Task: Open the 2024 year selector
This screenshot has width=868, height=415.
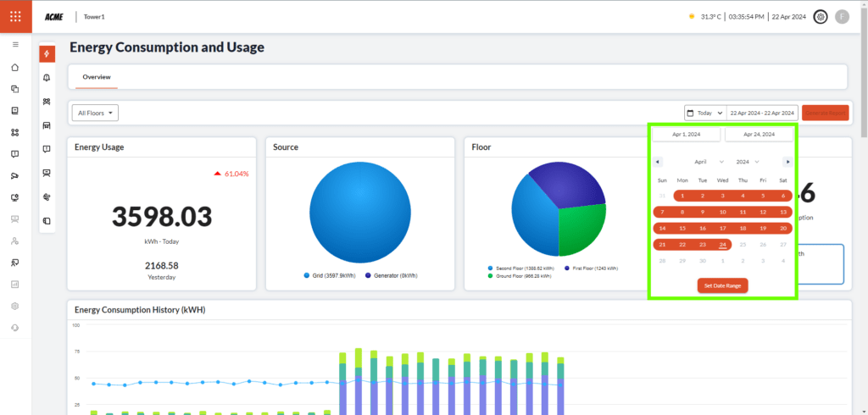Action: click(747, 161)
